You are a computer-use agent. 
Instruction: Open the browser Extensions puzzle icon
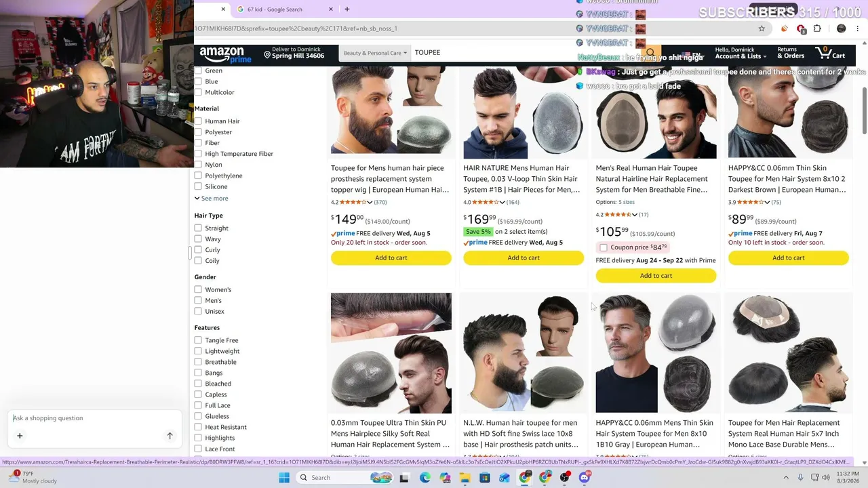point(817,28)
